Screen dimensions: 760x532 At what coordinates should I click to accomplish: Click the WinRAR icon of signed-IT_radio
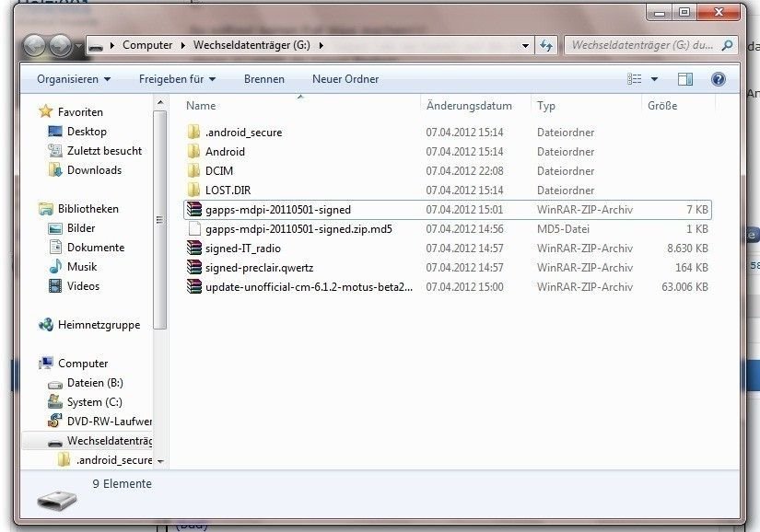click(x=194, y=248)
